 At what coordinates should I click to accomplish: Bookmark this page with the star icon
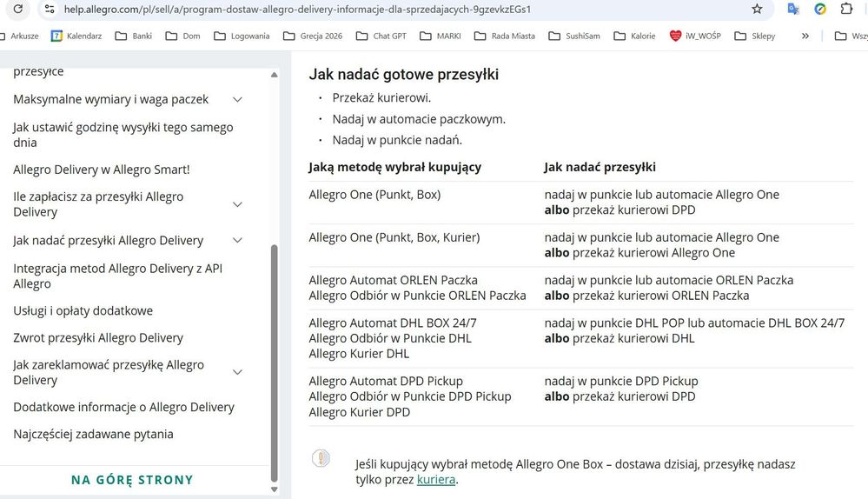point(757,9)
